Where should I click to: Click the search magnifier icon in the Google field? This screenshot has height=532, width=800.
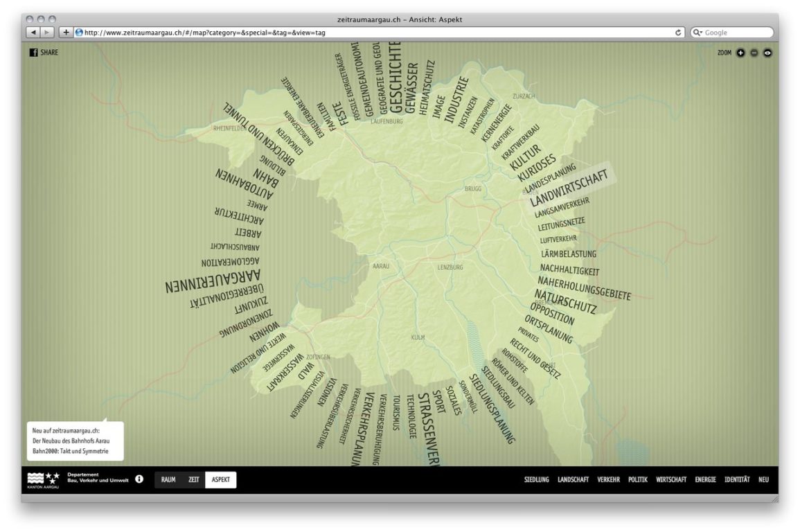click(x=697, y=33)
